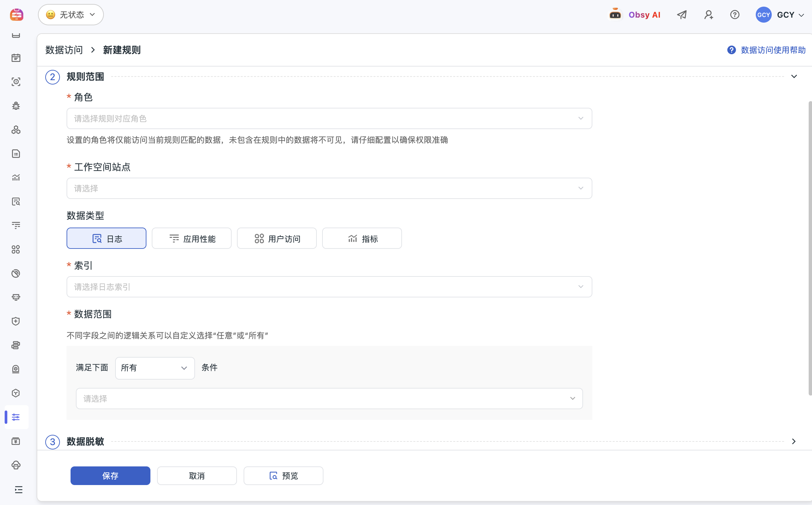Click the 保存 save button
The image size is (812, 505).
click(x=110, y=476)
